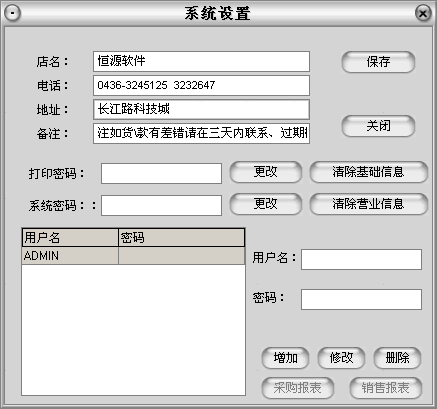The height and width of the screenshot is (409, 437).
Task: Click the round minimize icon in title bar
Action: click(12, 13)
